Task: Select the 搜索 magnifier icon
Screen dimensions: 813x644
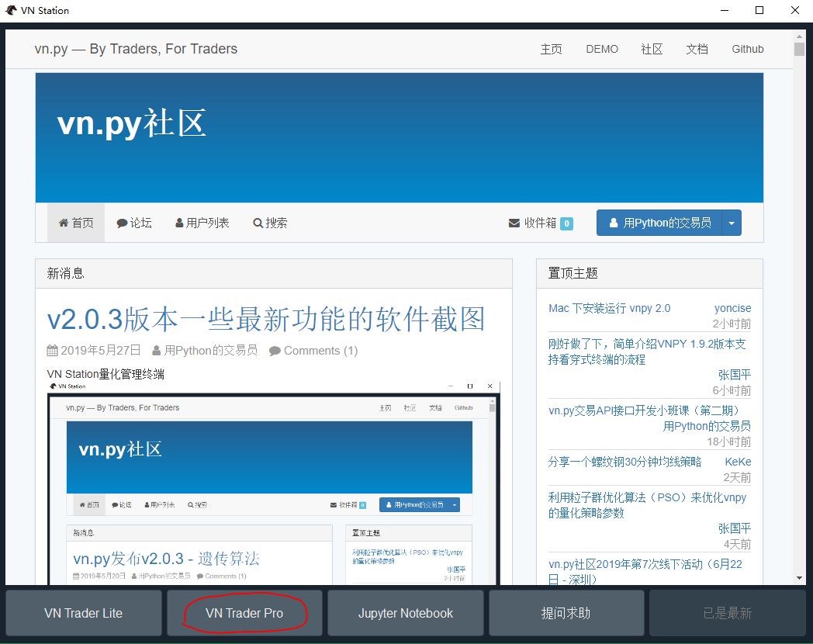Action: tap(257, 223)
